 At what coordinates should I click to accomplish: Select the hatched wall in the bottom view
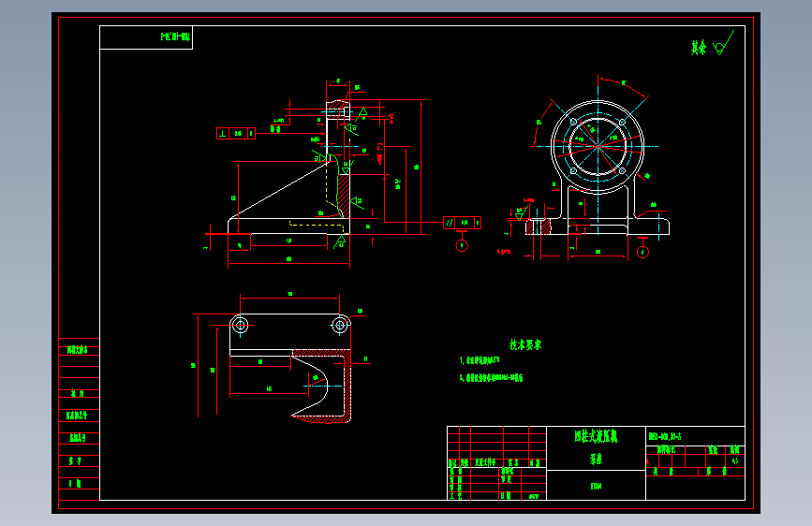(347, 386)
